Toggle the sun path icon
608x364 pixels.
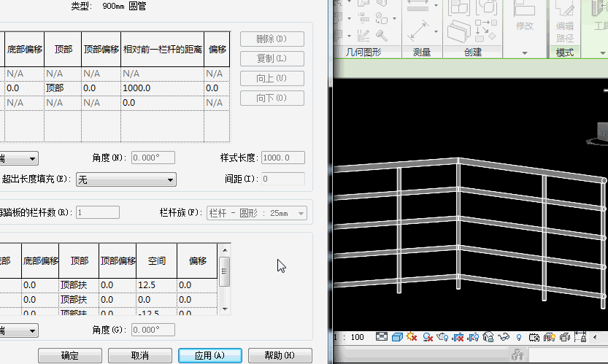tap(412, 337)
